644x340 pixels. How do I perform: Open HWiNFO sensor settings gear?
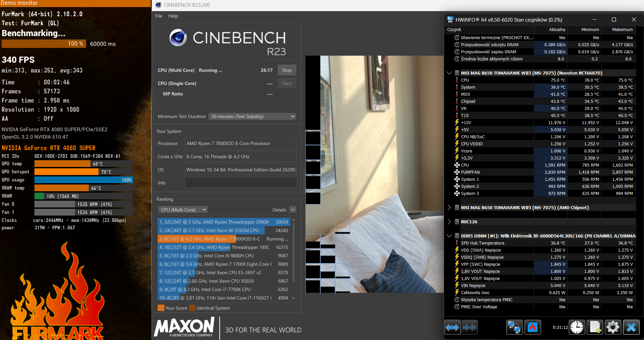pyautogui.click(x=613, y=327)
